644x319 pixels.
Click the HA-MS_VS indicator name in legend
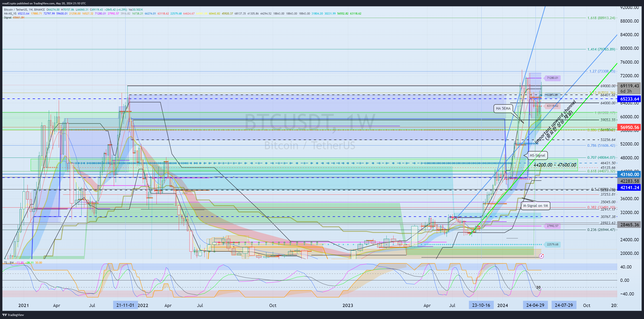[x=10, y=14]
